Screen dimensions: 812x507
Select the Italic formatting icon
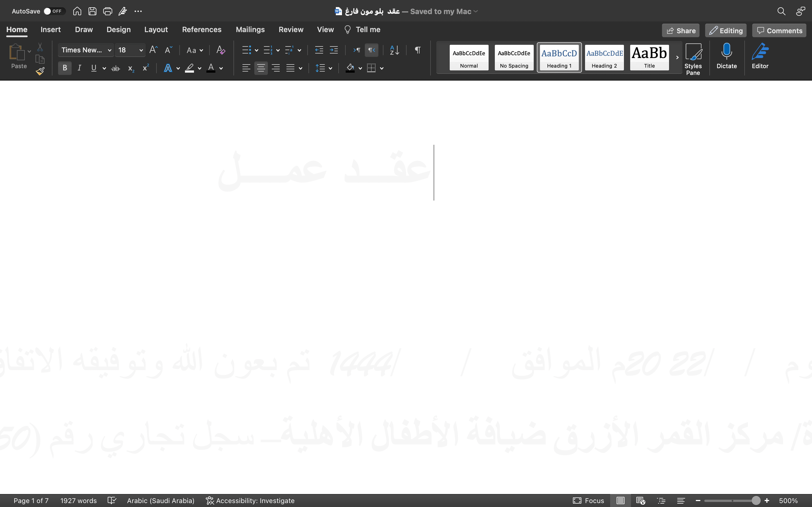pos(80,68)
